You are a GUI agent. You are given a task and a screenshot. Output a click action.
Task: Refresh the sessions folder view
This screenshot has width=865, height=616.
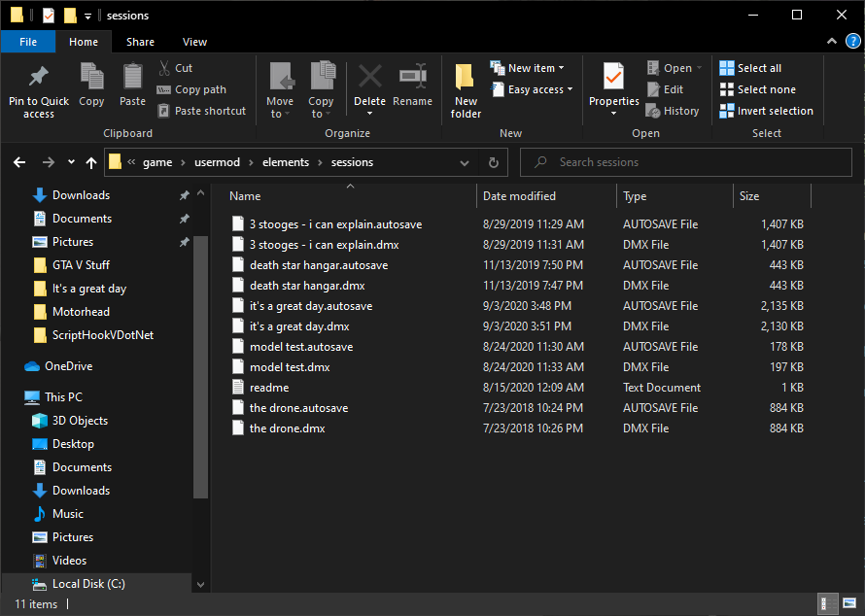[x=494, y=162]
